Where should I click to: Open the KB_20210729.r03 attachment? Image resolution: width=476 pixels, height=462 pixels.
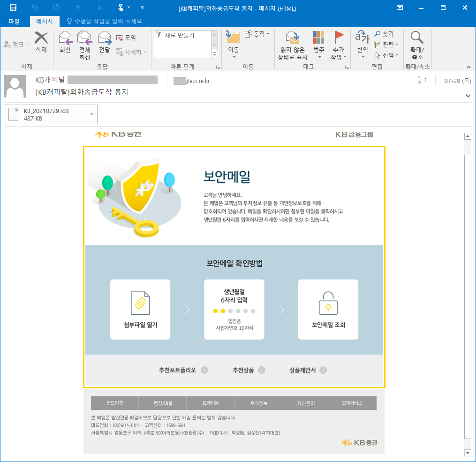click(46, 114)
